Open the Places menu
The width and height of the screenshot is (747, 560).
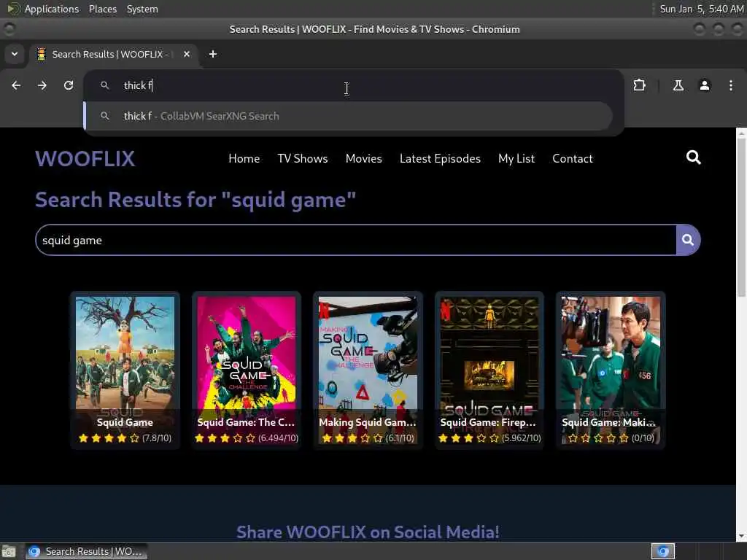coord(102,9)
